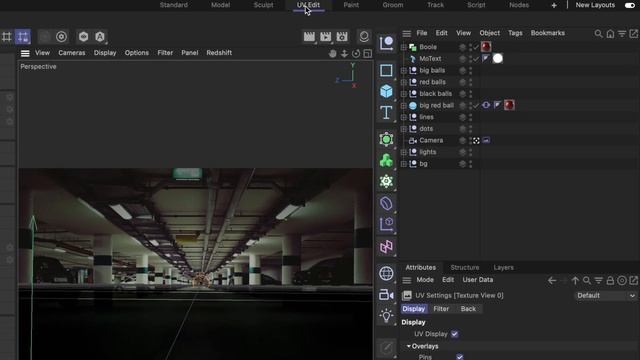Expand the big balls group
The height and width of the screenshot is (360, 640).
tap(404, 71)
